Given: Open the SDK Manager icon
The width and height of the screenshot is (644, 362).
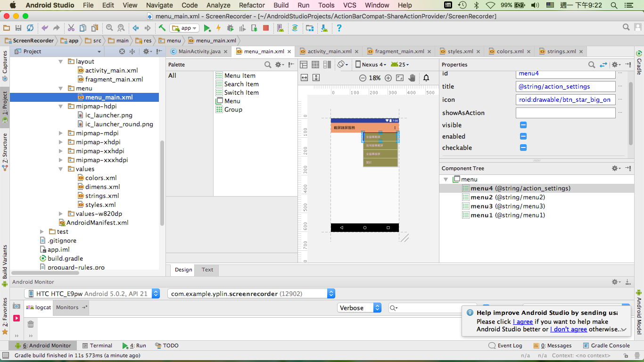Looking at the screenshot, I should pyautogui.click(x=324, y=28).
